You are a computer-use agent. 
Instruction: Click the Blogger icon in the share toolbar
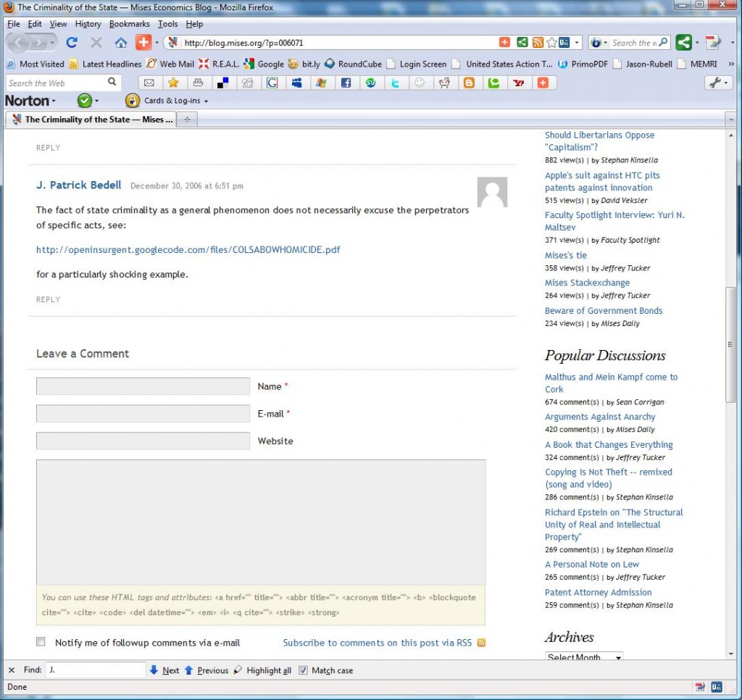click(x=469, y=83)
